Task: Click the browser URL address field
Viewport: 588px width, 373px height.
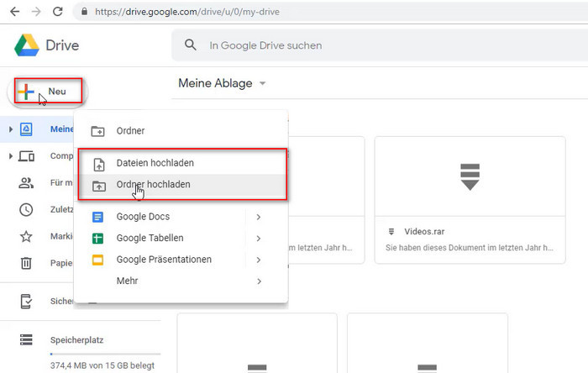Action: coord(330,12)
